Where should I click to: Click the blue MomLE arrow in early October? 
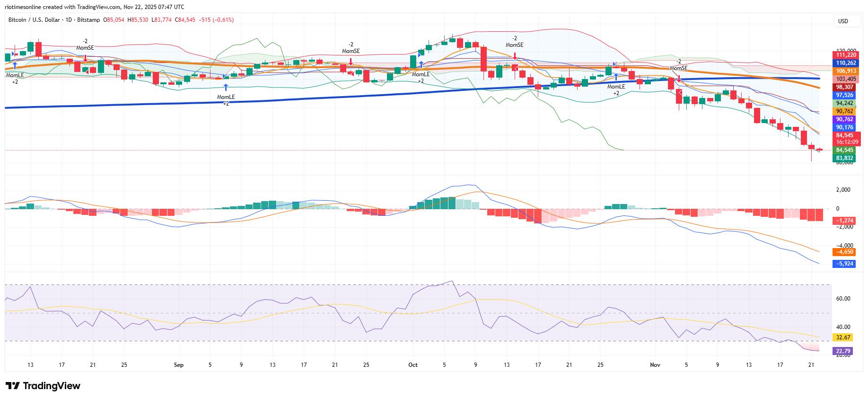(x=421, y=64)
